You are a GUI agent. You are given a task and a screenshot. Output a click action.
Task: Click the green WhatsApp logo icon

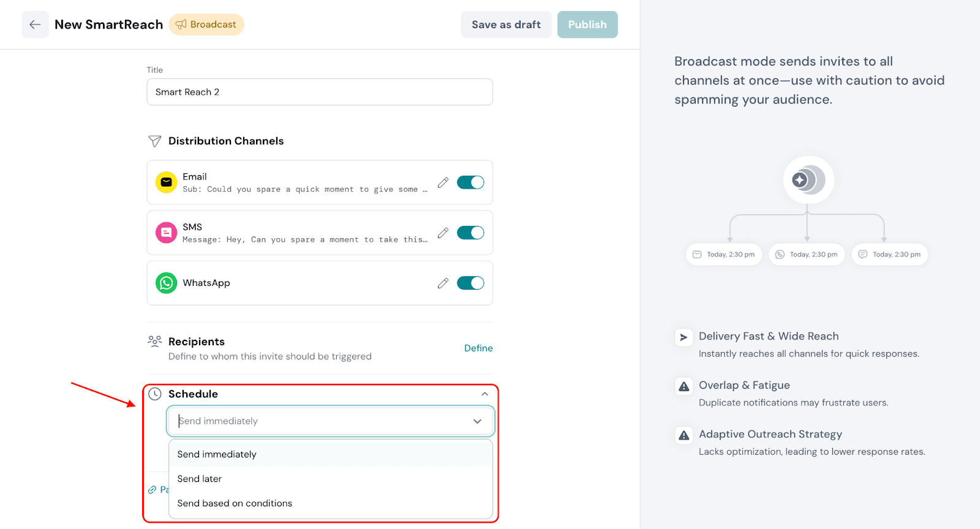point(166,283)
